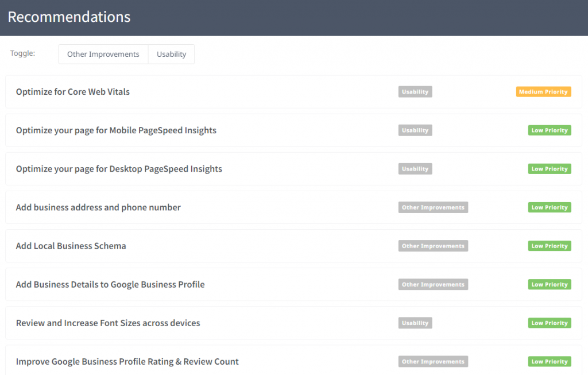Click Low Priority badge on Rating & Review Count row
This screenshot has height=375, width=588.
click(550, 361)
